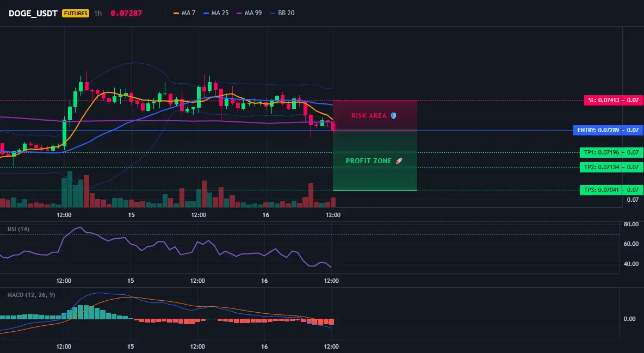Click the RISK AREA zone label
The height and width of the screenshot is (353, 644).
[369, 116]
